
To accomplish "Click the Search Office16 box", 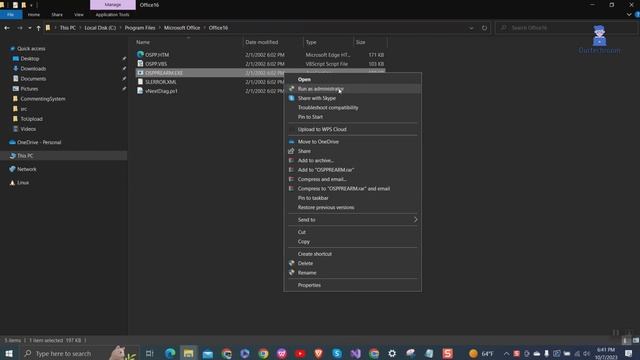I will click(x=566, y=28).
